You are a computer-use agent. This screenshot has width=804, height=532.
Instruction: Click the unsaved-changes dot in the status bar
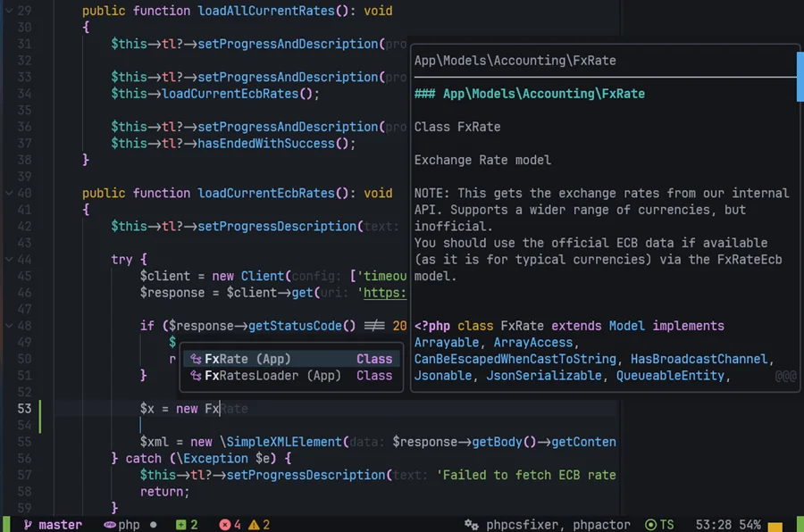tap(153, 525)
